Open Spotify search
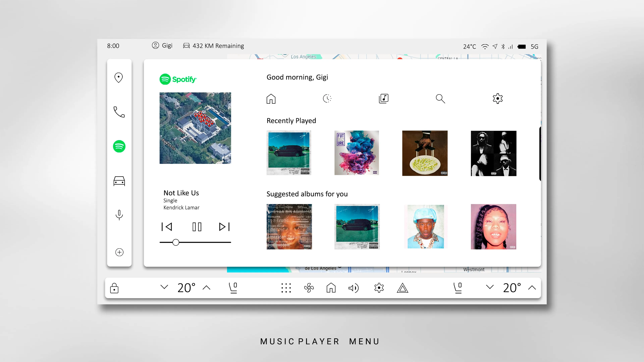 point(440,98)
